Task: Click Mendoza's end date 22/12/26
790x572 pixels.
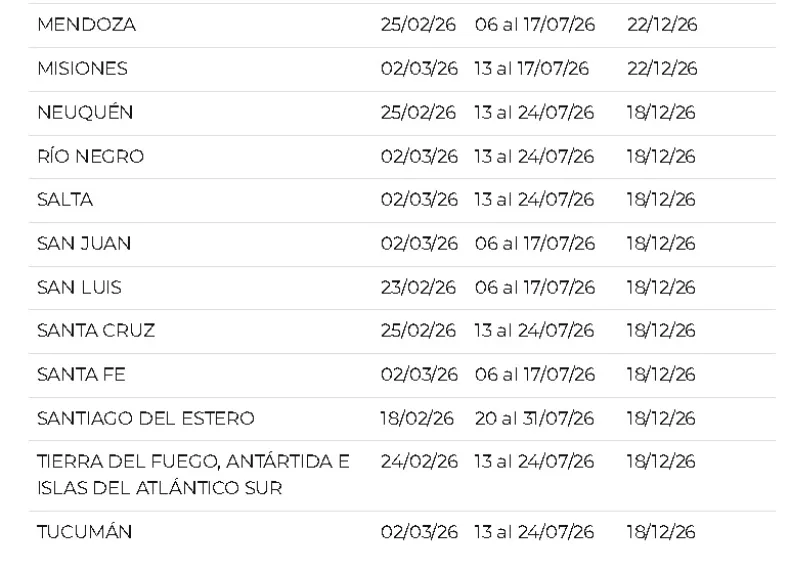Action: (x=662, y=26)
